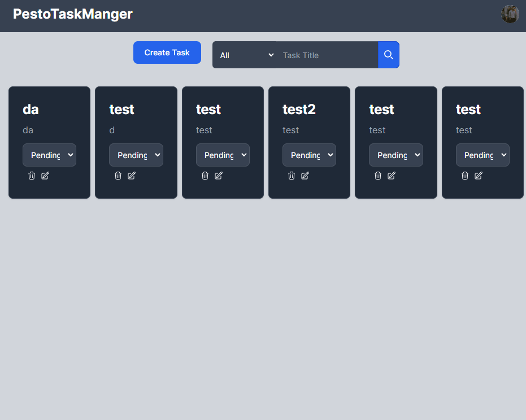Open the Pending status dropdown on "da"
The width and height of the screenshot is (526, 420).
[49, 155]
